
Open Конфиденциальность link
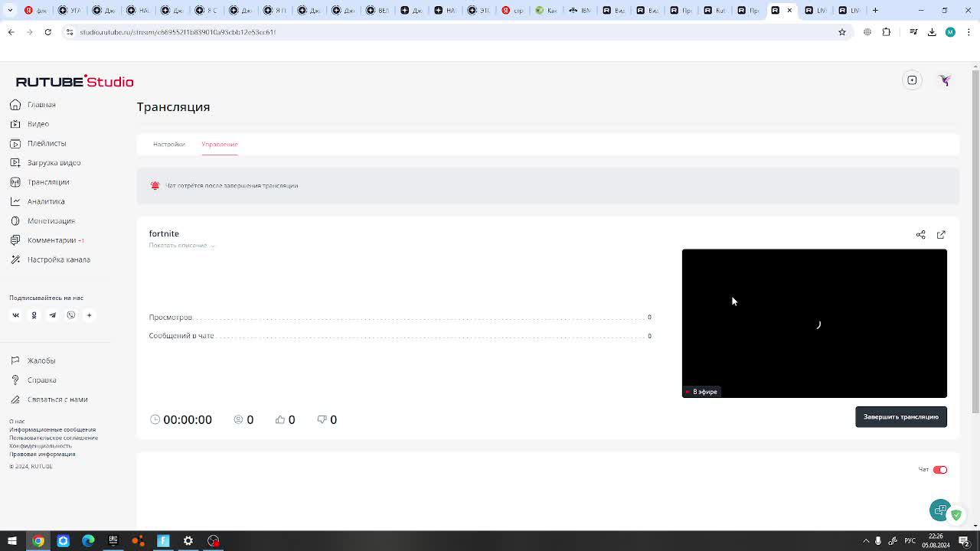click(x=41, y=446)
